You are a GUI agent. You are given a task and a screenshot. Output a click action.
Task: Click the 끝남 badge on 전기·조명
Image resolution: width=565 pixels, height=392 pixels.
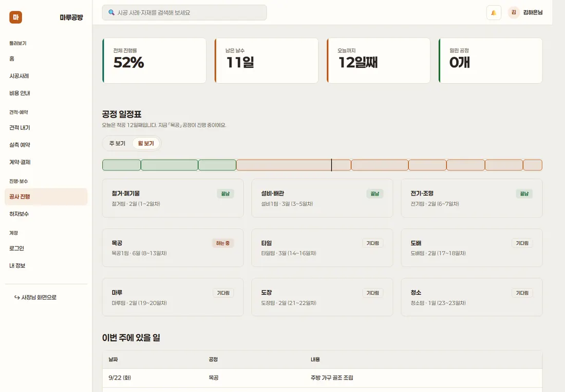pos(524,193)
